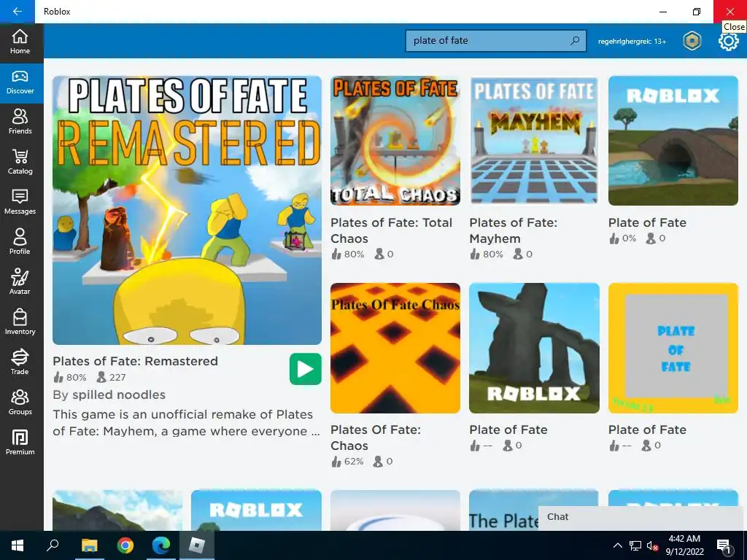The width and height of the screenshot is (747, 560).
Task: Open the Groups page
Action: 20,402
